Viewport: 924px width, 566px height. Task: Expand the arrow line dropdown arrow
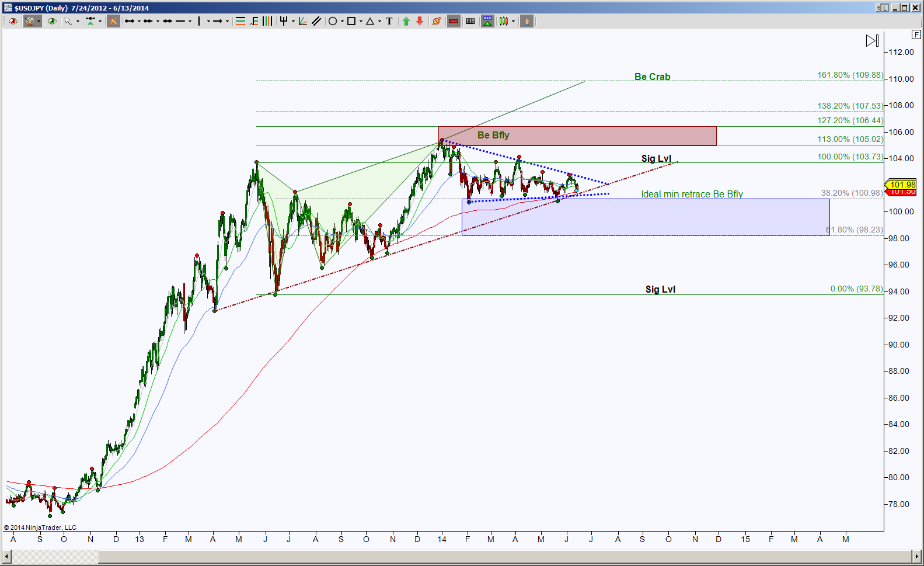point(227,22)
